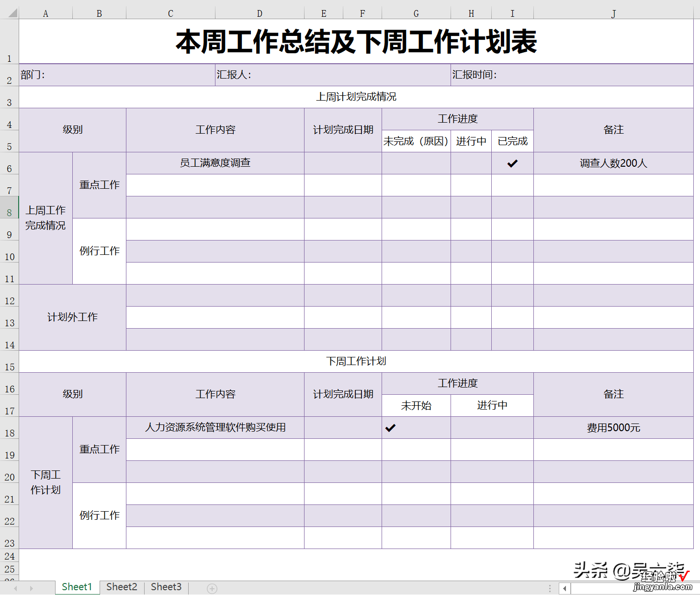The width and height of the screenshot is (700, 595).
Task: Click the select-all corner triangle
Action: (x=12, y=13)
